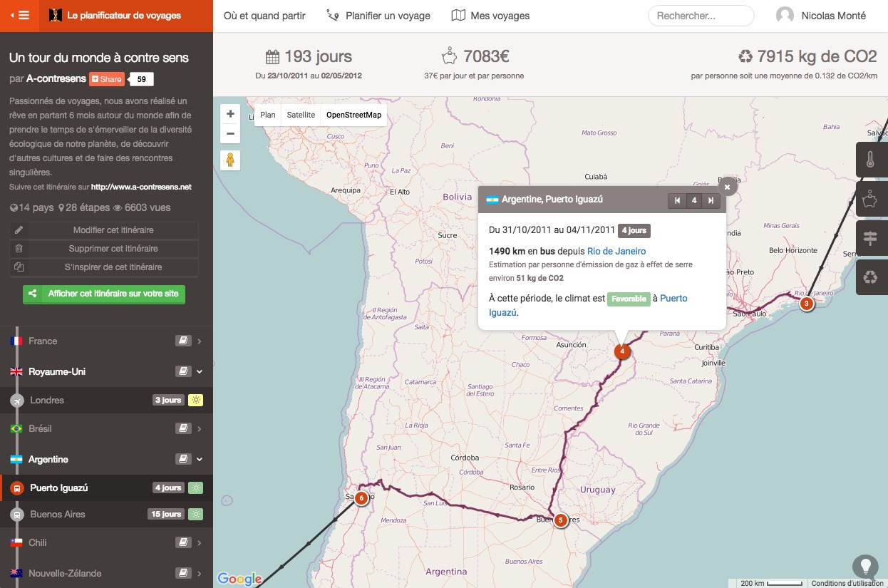Image resolution: width=888 pixels, height=588 pixels.
Task: Click the '7083€' budget total
Action: pos(486,56)
